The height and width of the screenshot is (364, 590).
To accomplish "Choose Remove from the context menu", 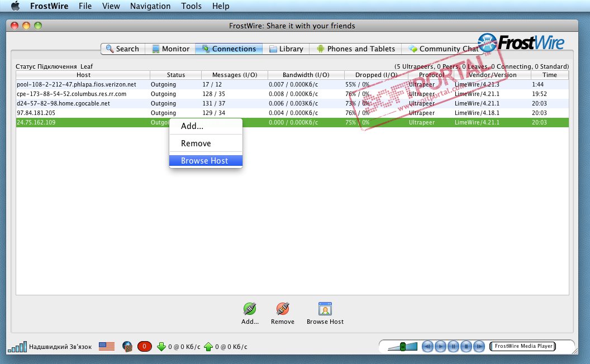I will tap(206, 143).
